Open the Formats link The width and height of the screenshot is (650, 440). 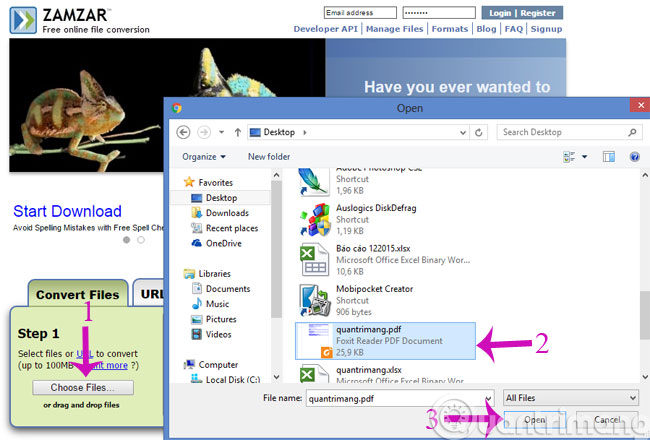coord(450,29)
